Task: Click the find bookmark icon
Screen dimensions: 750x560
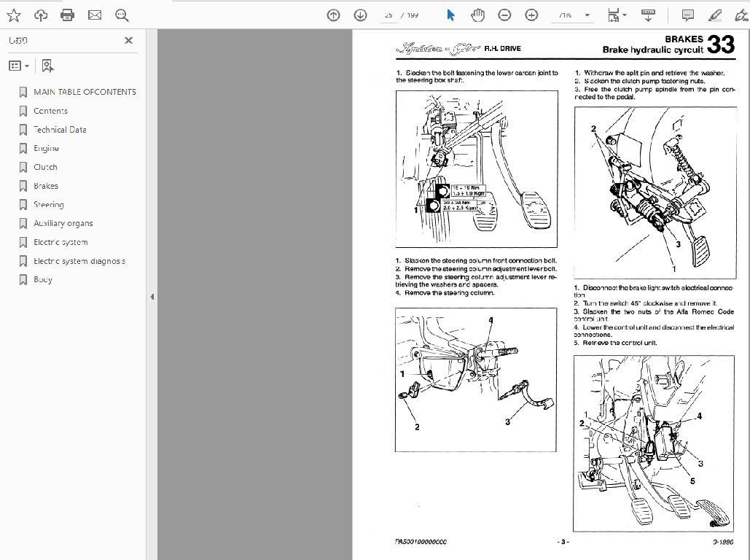Action: click(x=47, y=66)
